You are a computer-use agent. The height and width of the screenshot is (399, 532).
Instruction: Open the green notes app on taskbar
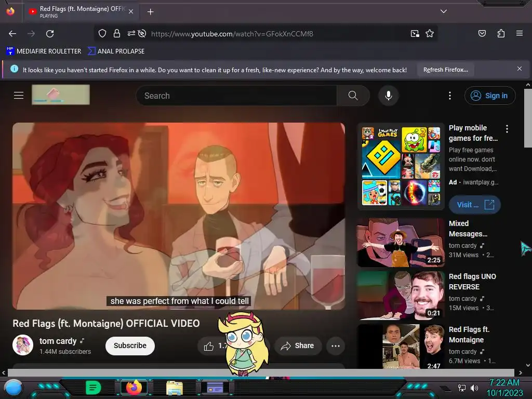pos(93,388)
